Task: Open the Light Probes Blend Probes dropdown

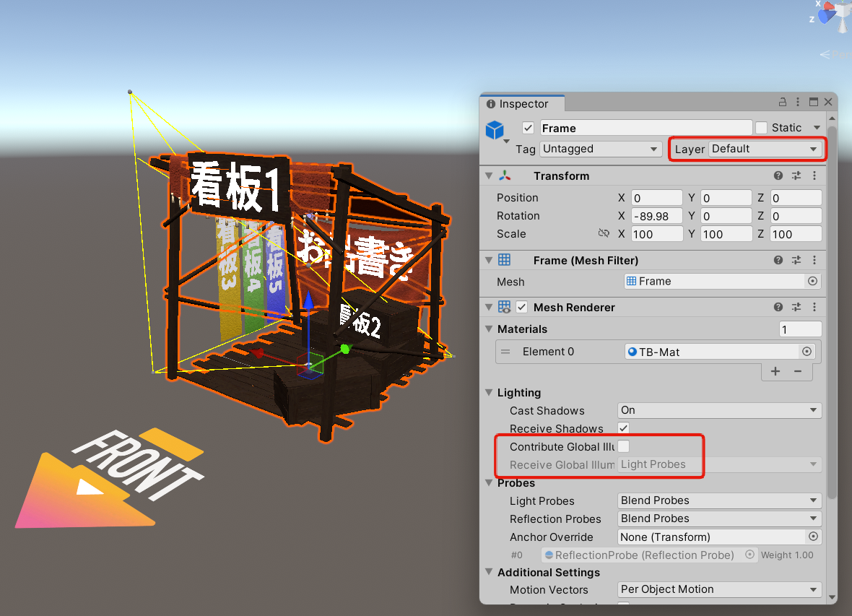Action: tap(719, 500)
